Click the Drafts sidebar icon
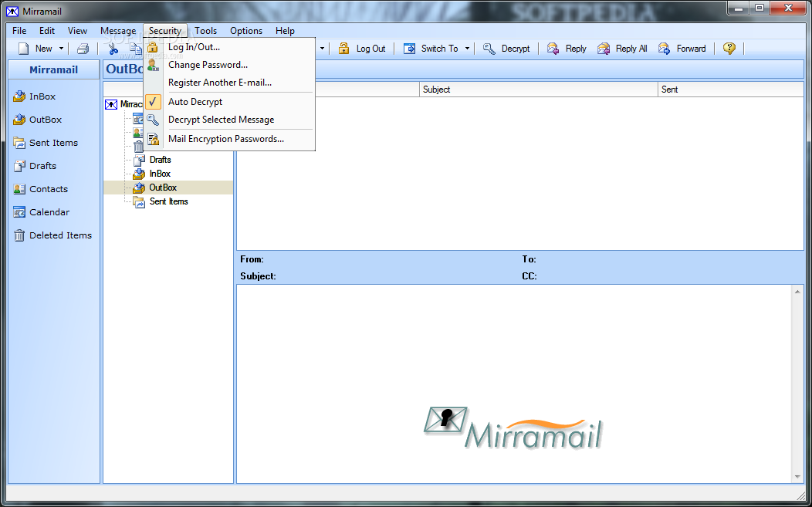Viewport: 812px width, 507px height. (19, 166)
